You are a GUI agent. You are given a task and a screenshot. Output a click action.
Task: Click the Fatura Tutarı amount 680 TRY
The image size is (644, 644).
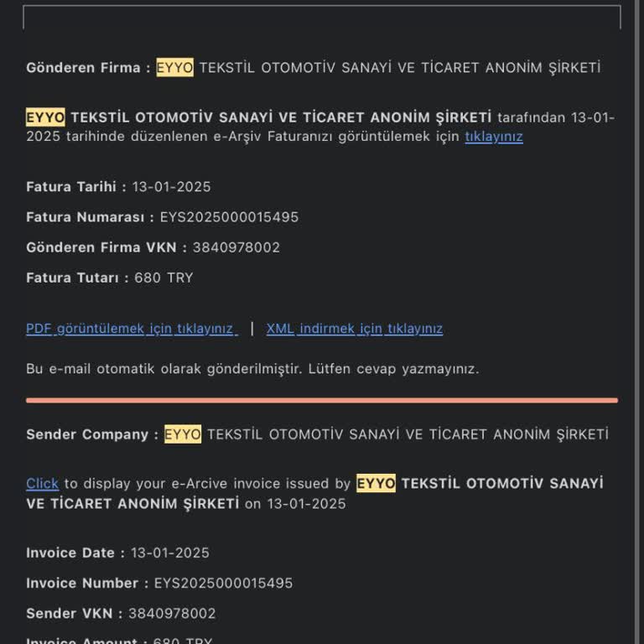164,278
